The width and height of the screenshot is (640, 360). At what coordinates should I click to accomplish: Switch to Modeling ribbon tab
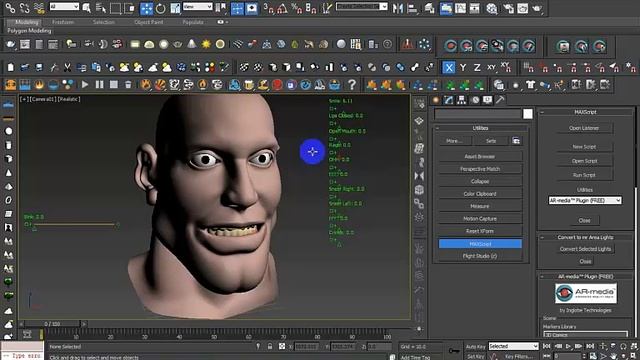[27, 22]
